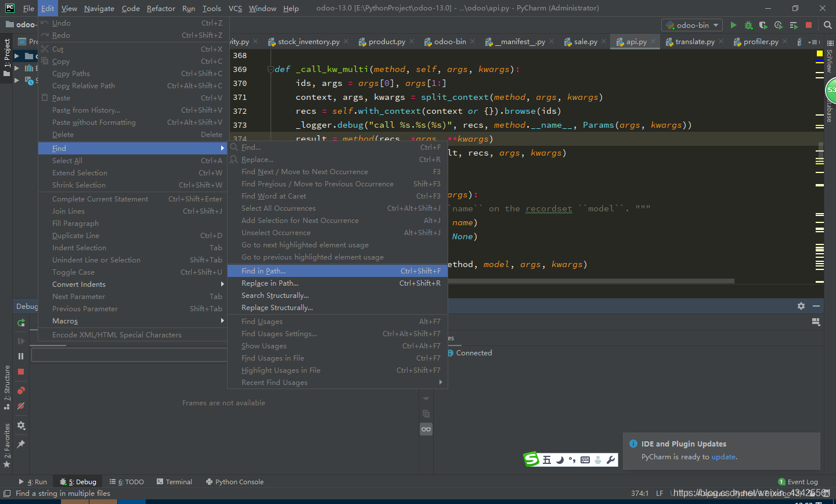Click the update link in notification
This screenshot has width=836, height=504.
point(723,457)
